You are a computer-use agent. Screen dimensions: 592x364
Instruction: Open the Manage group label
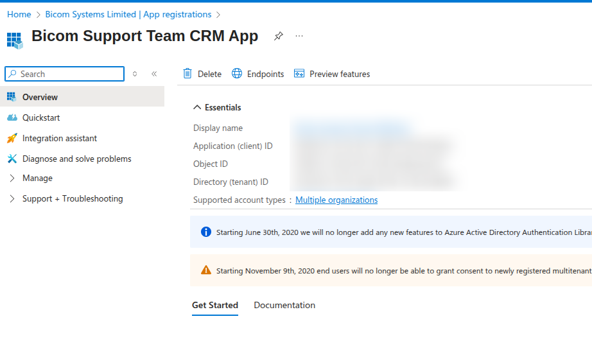tap(37, 178)
